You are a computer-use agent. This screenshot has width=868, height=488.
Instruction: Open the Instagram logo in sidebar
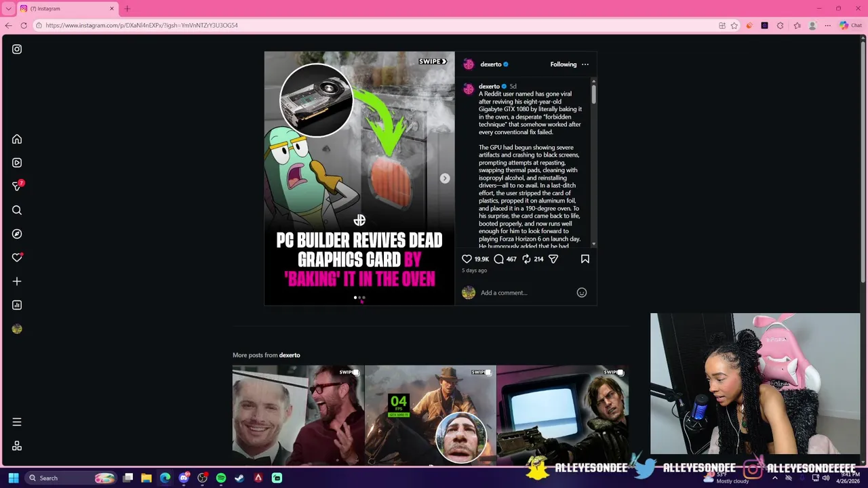point(17,49)
